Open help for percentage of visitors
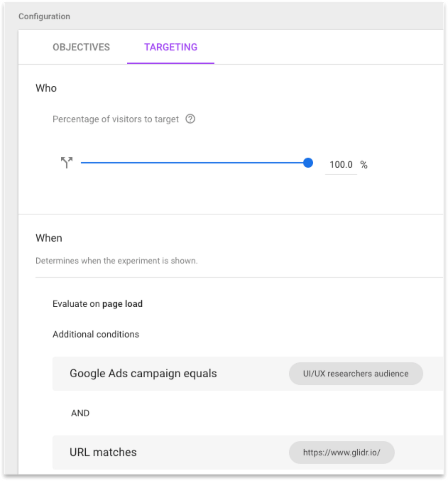Viewport: 448px width, 481px height. [x=190, y=119]
